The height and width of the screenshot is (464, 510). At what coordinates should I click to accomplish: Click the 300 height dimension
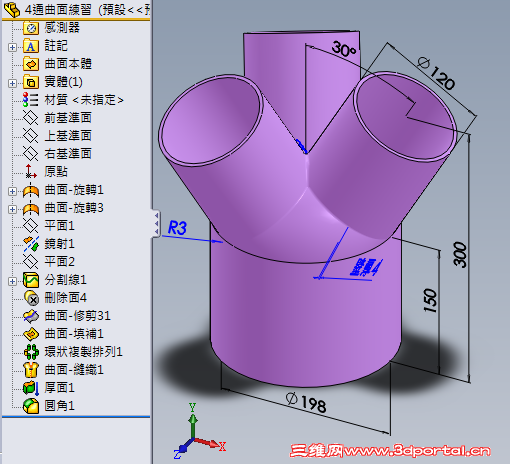[460, 255]
